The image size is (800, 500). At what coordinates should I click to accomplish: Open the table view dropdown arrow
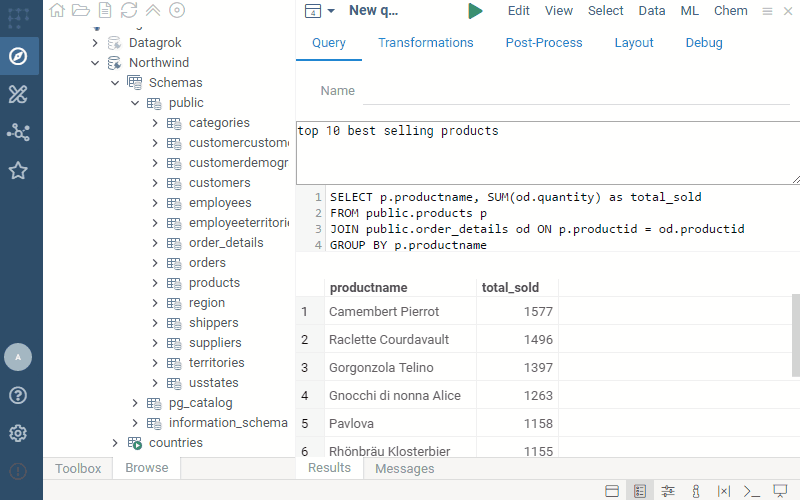[x=331, y=11]
